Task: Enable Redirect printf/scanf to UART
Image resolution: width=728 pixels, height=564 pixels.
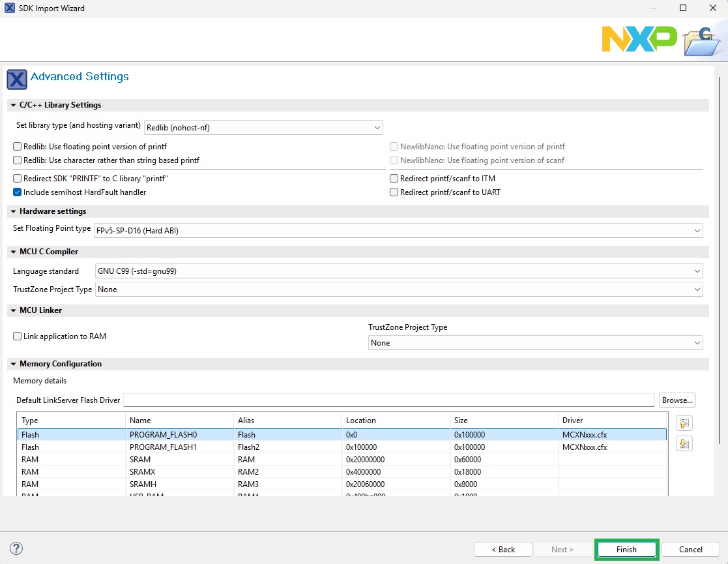Action: pos(394,192)
